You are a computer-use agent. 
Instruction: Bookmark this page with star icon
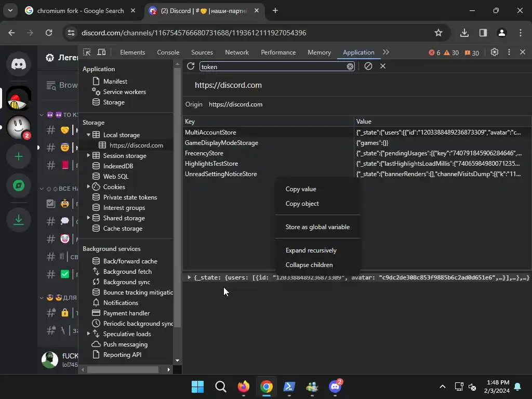(x=438, y=33)
